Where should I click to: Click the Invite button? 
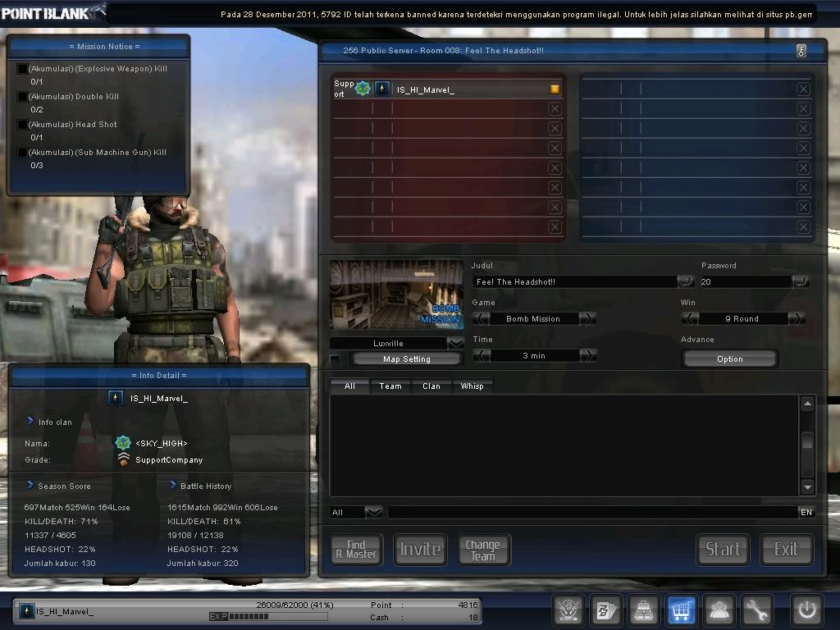click(421, 550)
